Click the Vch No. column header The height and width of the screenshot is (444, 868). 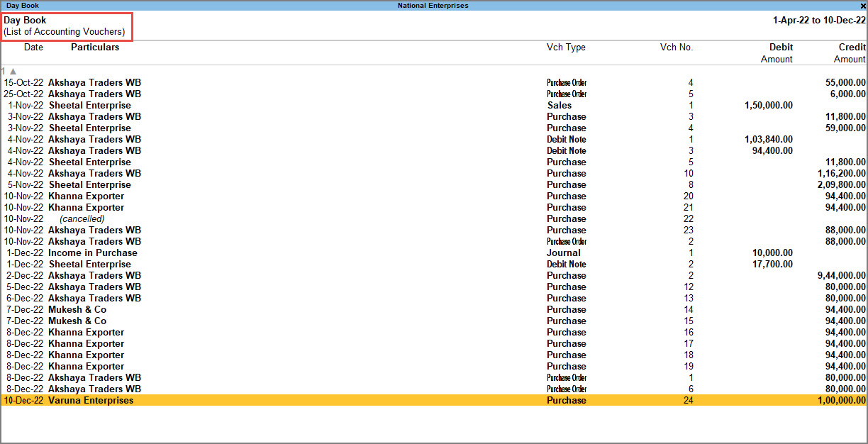676,47
